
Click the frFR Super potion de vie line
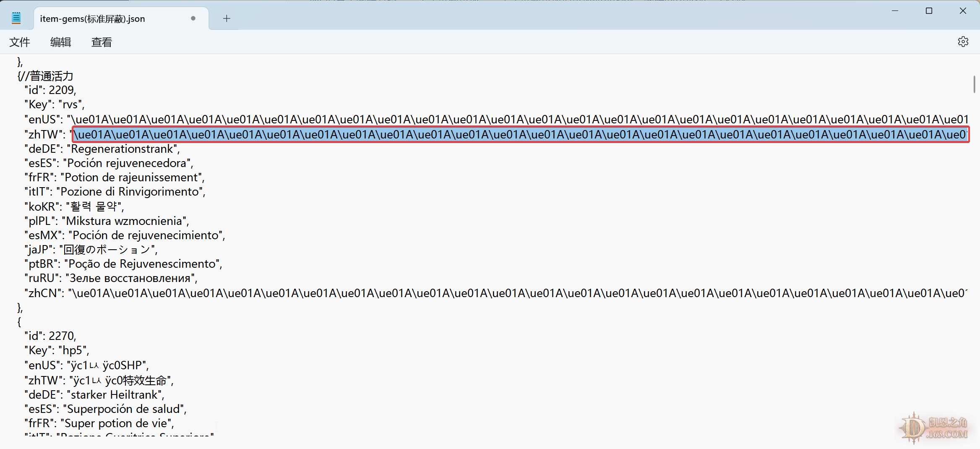tap(99, 423)
